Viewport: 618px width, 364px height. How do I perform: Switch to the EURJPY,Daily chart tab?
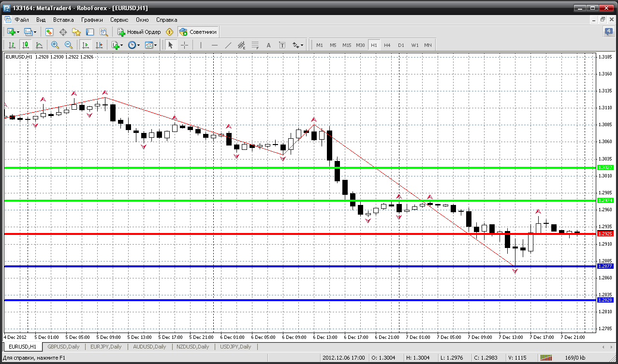106,347
